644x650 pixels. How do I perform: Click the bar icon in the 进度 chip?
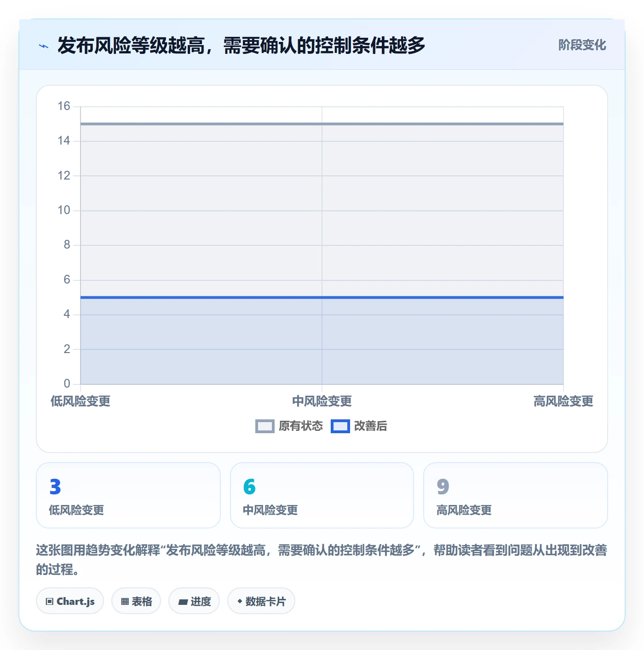pos(183,602)
